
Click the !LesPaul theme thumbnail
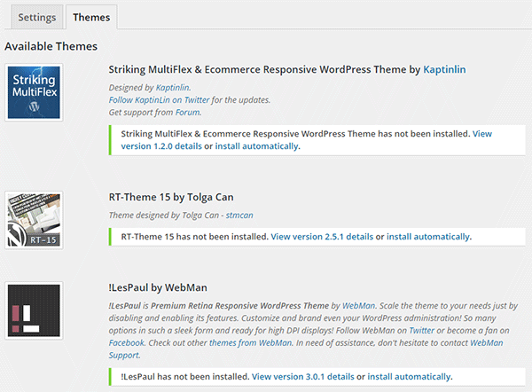click(33, 312)
